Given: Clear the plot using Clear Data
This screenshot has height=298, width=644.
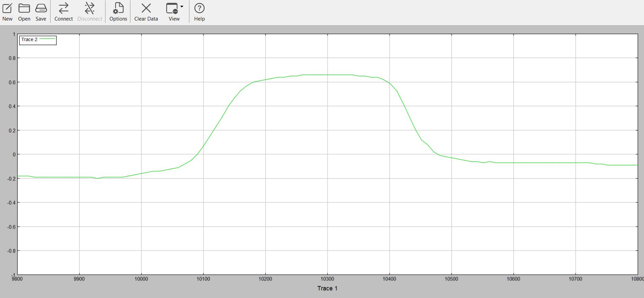Looking at the screenshot, I should (146, 8).
